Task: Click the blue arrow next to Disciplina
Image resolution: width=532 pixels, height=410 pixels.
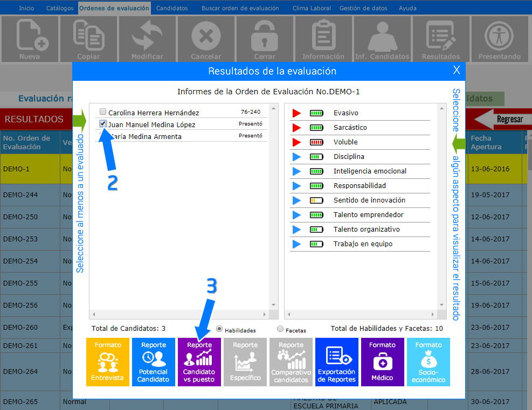Action: tap(296, 157)
